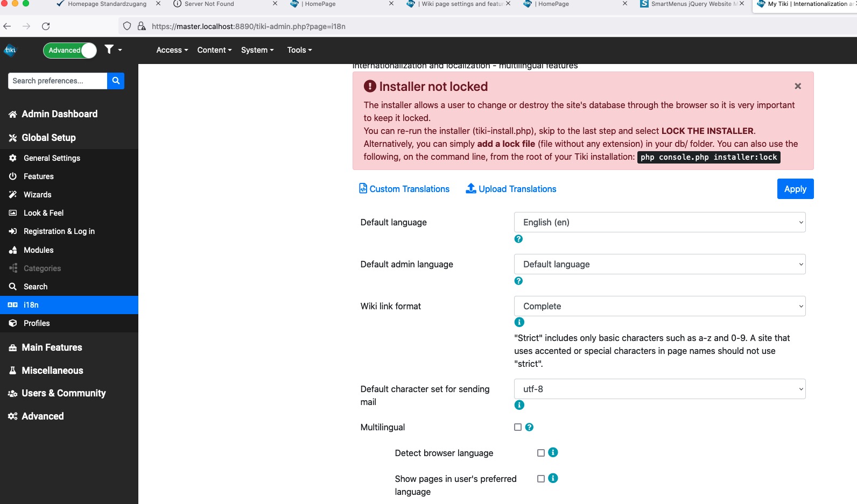Click info icon next to Detect browser language
Image resolution: width=857 pixels, height=504 pixels.
pos(553,452)
